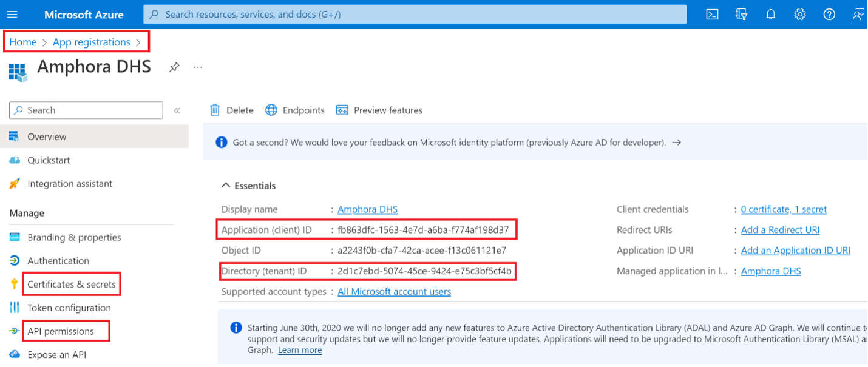This screenshot has width=868, height=367.
Task: Select the Directory (tenant) ID value
Action: (x=425, y=271)
